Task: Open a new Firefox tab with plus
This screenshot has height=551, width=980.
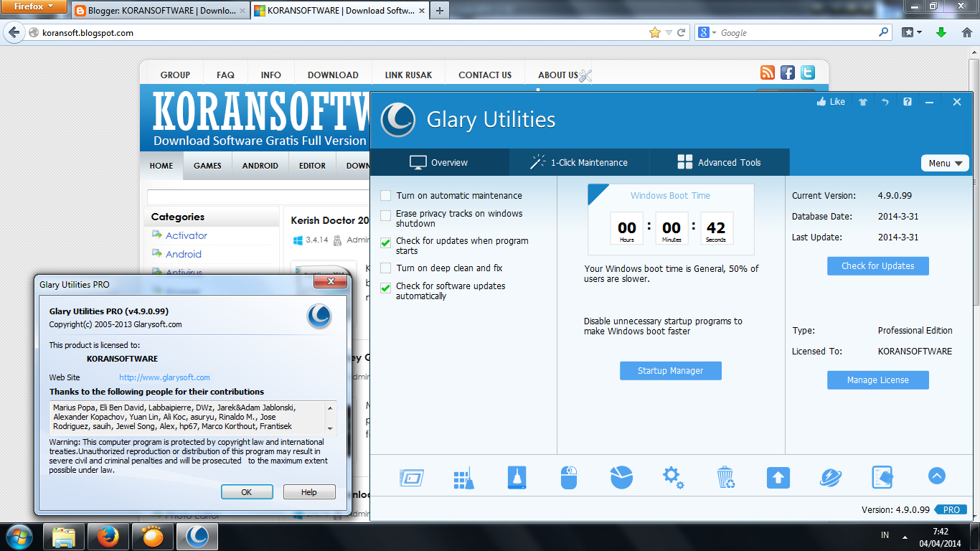Action: click(x=439, y=10)
